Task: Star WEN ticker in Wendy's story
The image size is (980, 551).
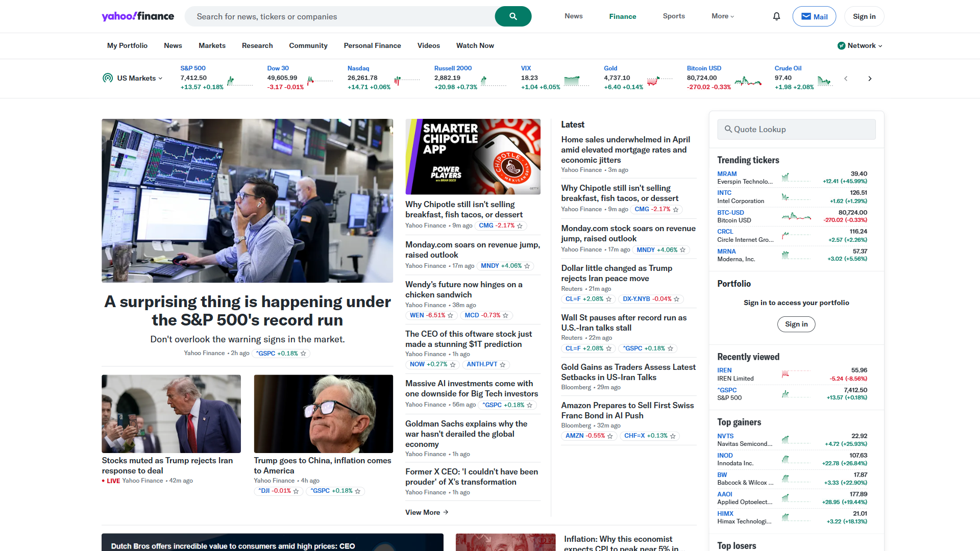Action: point(450,316)
